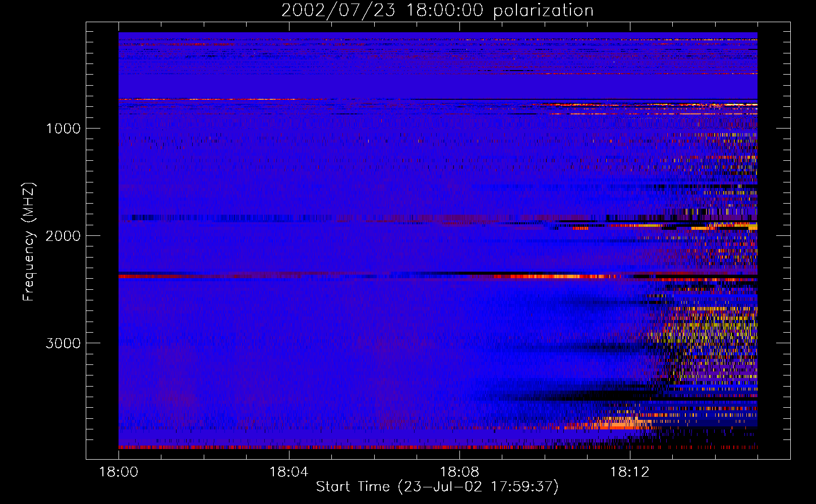Click the '18:00' time tick label
The width and height of the screenshot is (816, 504).
(119, 472)
